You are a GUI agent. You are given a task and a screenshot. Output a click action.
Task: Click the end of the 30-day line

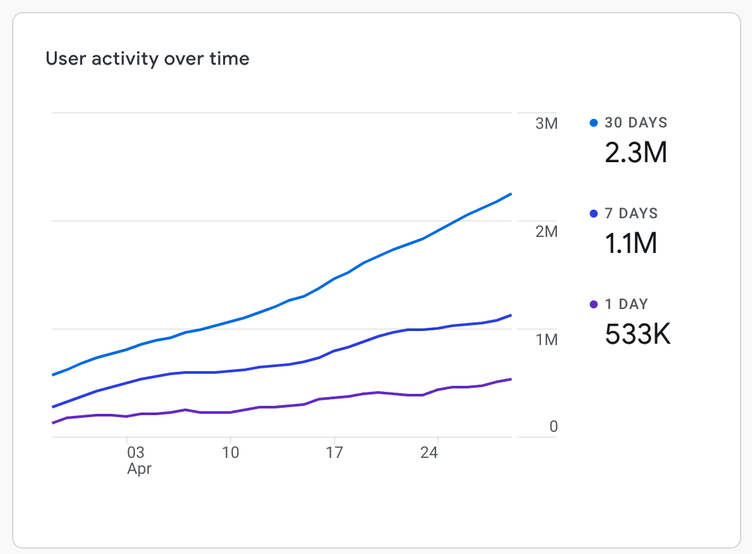pyautogui.click(x=511, y=194)
